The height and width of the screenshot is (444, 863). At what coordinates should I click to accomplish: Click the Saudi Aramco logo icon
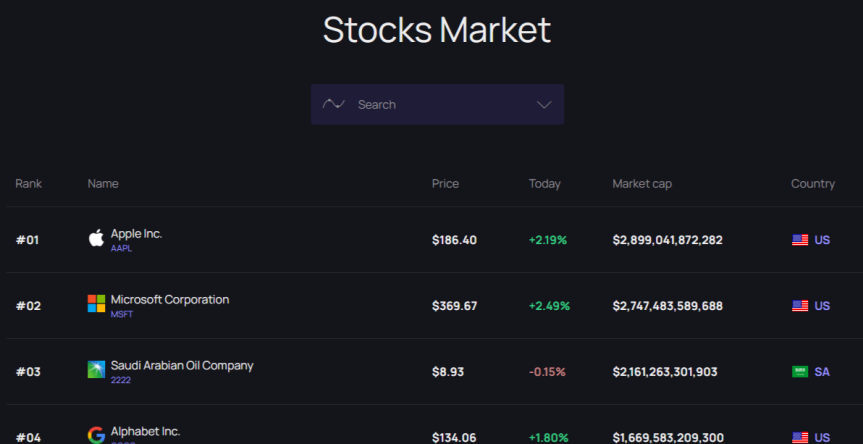point(96,369)
